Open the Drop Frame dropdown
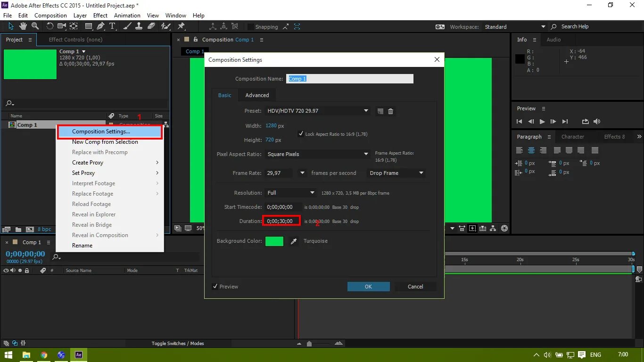 [396, 173]
